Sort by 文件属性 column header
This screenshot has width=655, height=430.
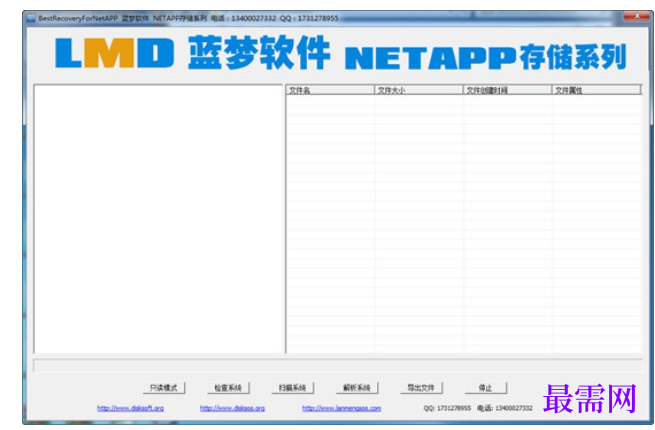coord(596,90)
